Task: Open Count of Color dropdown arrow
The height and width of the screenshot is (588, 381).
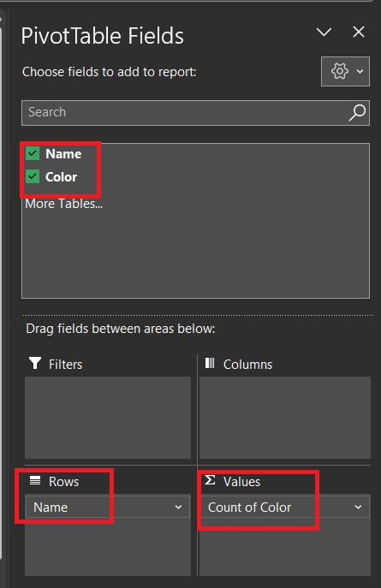Action: coord(359,508)
